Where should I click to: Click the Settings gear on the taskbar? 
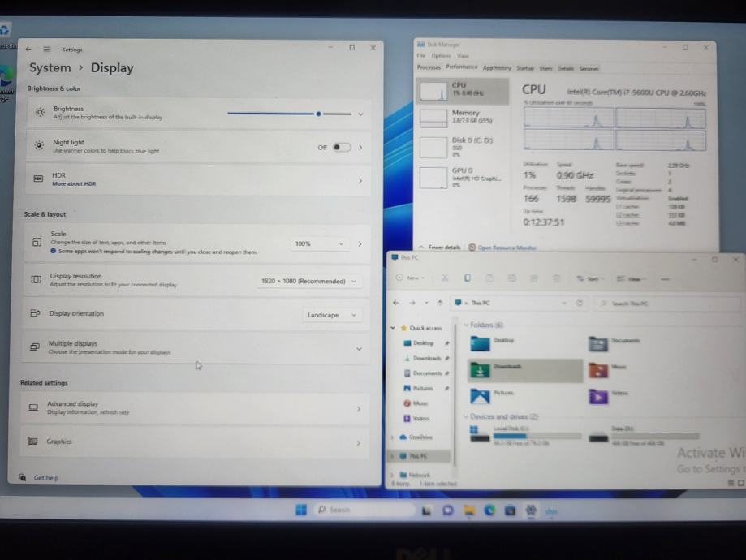pyautogui.click(x=531, y=510)
